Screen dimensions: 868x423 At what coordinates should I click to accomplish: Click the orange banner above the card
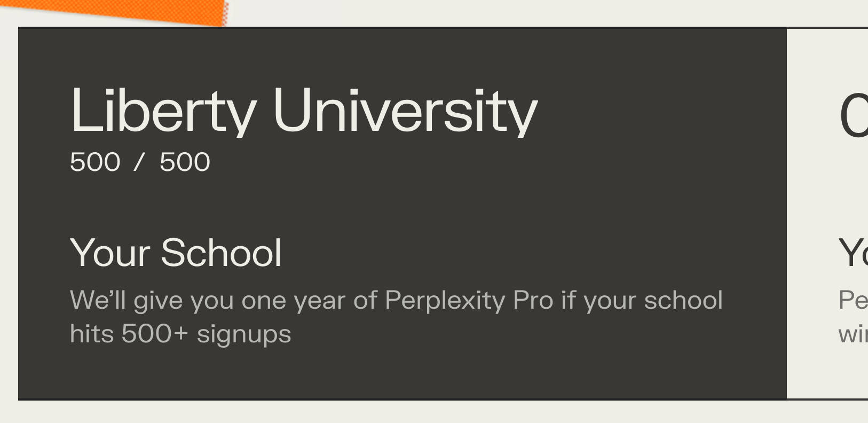pyautogui.click(x=114, y=11)
